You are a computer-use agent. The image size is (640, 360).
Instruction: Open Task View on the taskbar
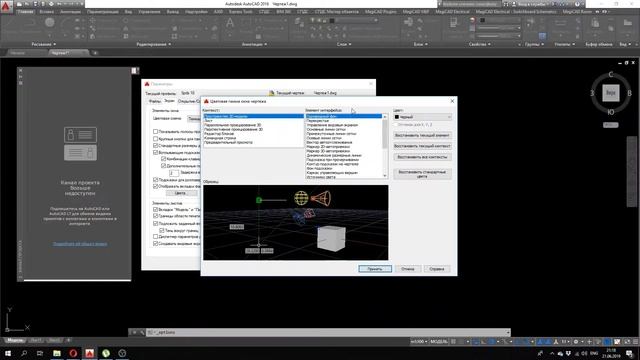coord(40,353)
